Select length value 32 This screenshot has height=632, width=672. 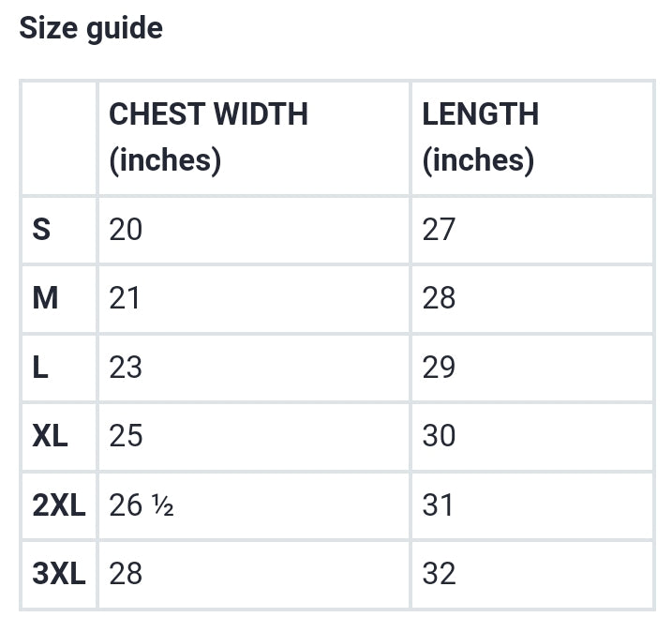[439, 573]
